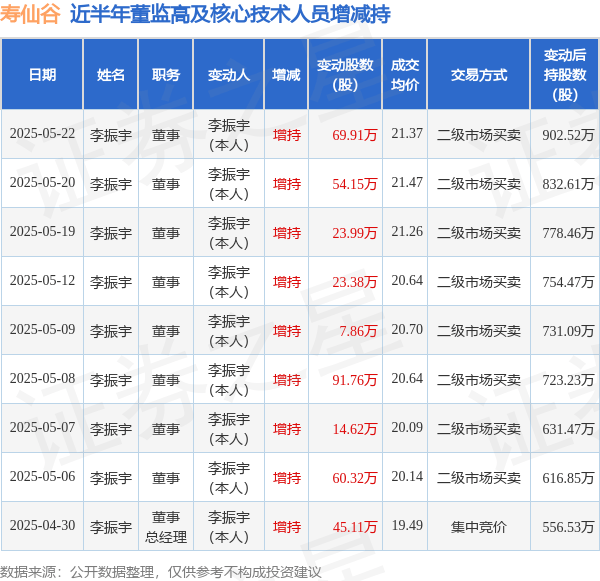600x581 pixels.
Task: Click 二级市场买卖 in the 2025-05-22 row
Action: (x=479, y=135)
